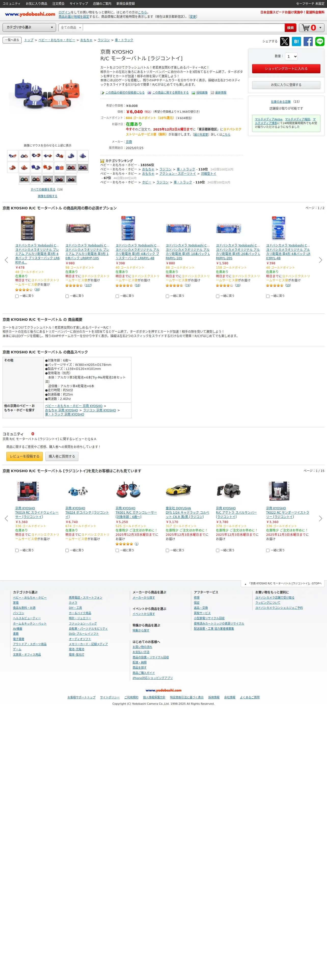Open TK019 RC スライドウェイレーサー image

point(28,491)
